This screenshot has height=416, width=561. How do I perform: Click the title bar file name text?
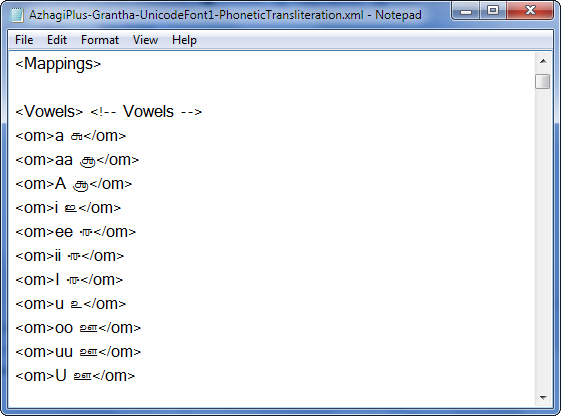[196, 15]
